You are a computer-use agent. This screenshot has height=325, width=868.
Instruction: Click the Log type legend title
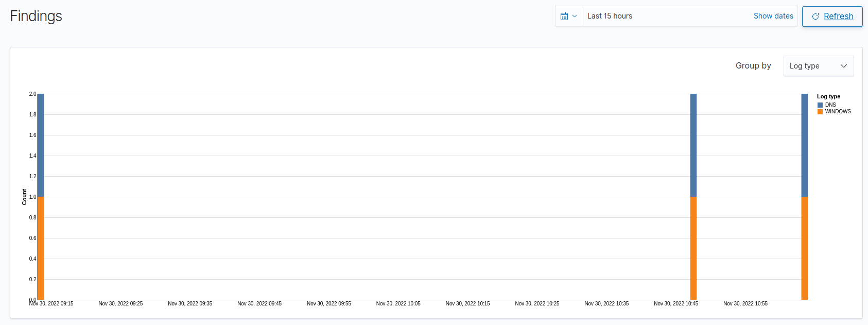click(x=828, y=97)
